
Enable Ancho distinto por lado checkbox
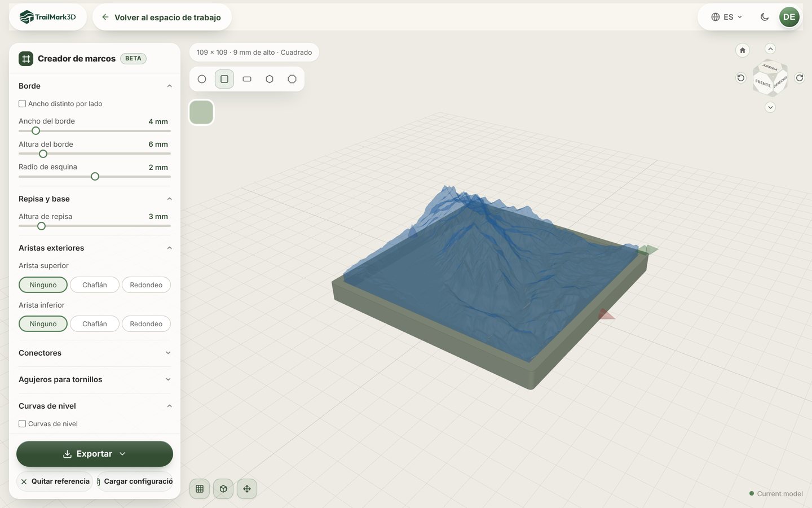click(23, 104)
